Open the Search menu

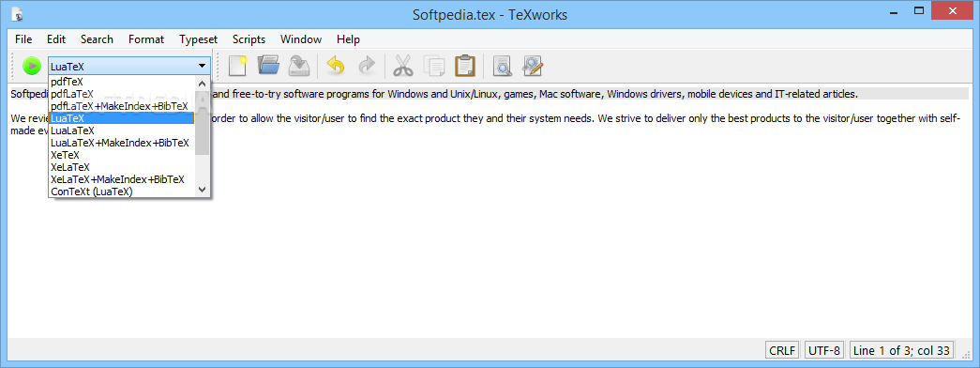[x=97, y=39]
